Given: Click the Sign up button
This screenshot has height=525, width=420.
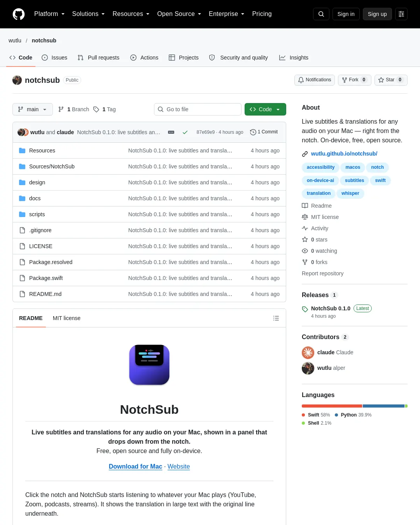Looking at the screenshot, I should pos(377,14).
